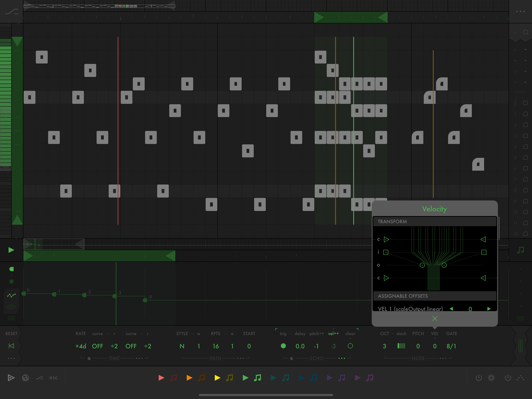The image size is (532, 399).
Task: Click the reset-to-start icon under RESET
Action: coord(11,346)
